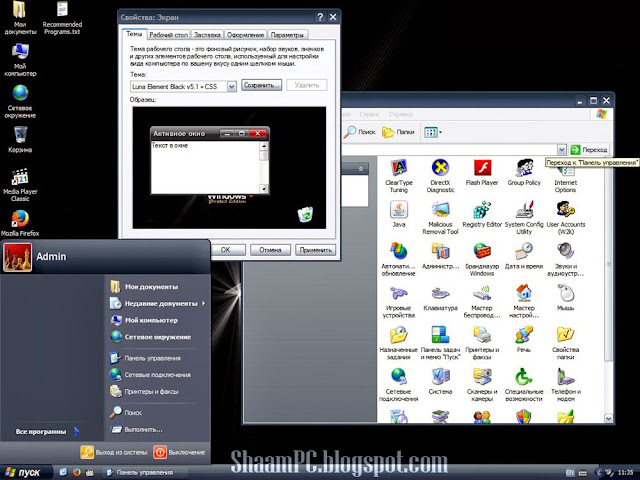
Task: Select Recommended Programs.txt desktop file
Action: pos(62,18)
